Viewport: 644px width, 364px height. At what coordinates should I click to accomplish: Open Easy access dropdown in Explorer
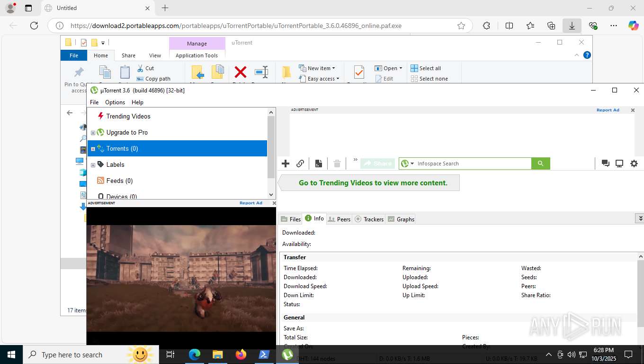click(x=319, y=79)
